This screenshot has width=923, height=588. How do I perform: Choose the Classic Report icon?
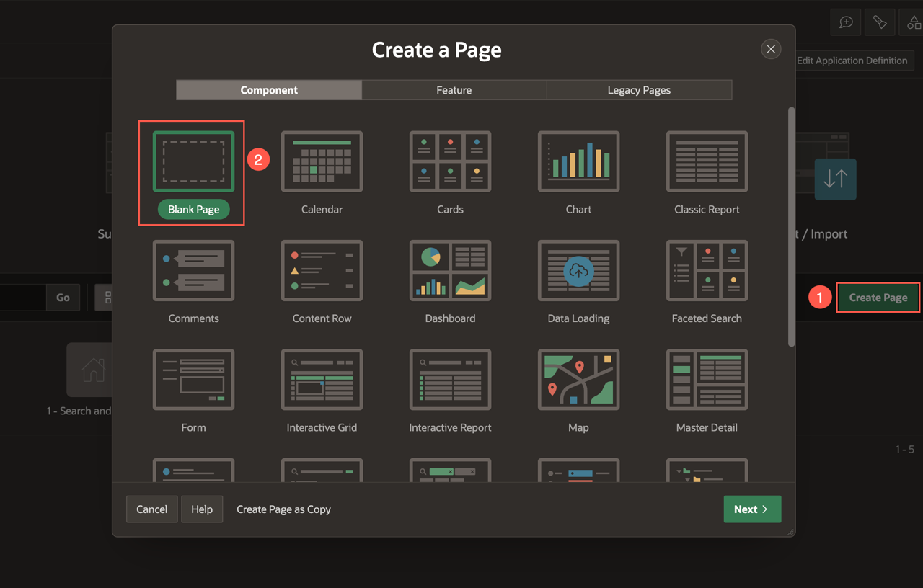tap(707, 161)
